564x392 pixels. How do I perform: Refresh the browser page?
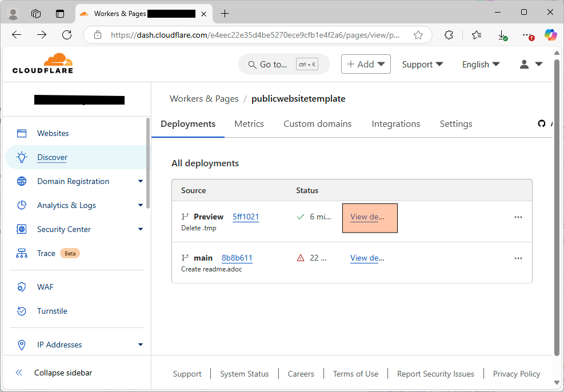click(67, 35)
